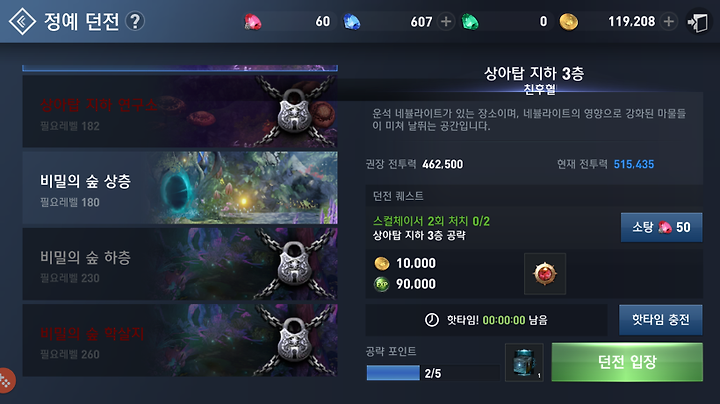
Task: Click the back diamond arrow icon
Action: 22,21
